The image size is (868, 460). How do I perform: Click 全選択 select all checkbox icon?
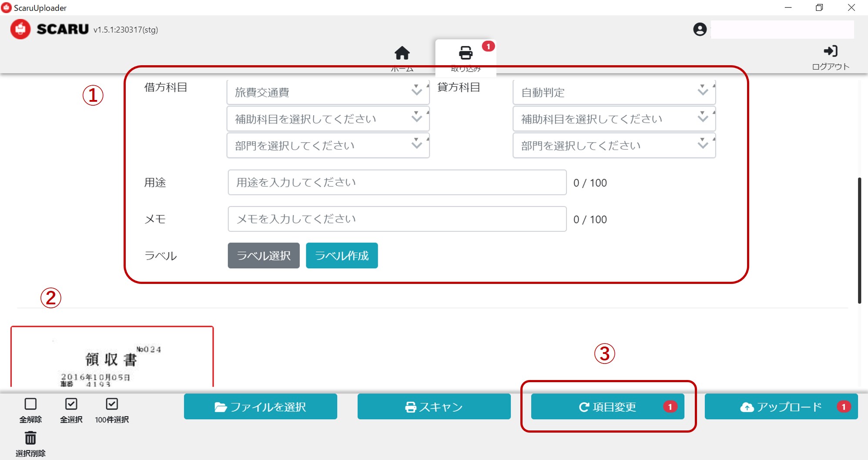click(x=71, y=404)
